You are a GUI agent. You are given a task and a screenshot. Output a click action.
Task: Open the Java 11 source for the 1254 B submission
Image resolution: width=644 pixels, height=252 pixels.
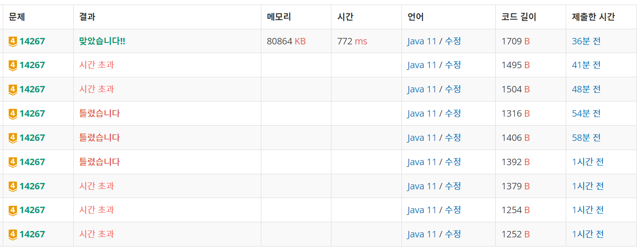point(422,210)
